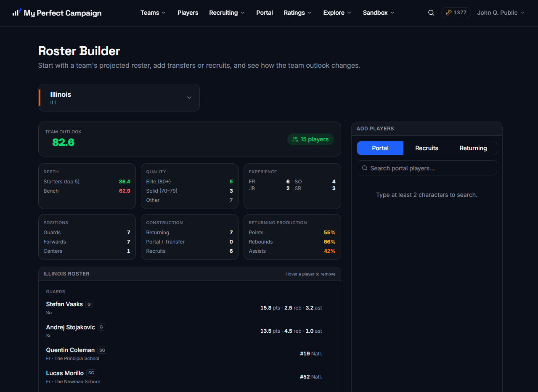Open the John Q. Public account menu

tap(501, 13)
